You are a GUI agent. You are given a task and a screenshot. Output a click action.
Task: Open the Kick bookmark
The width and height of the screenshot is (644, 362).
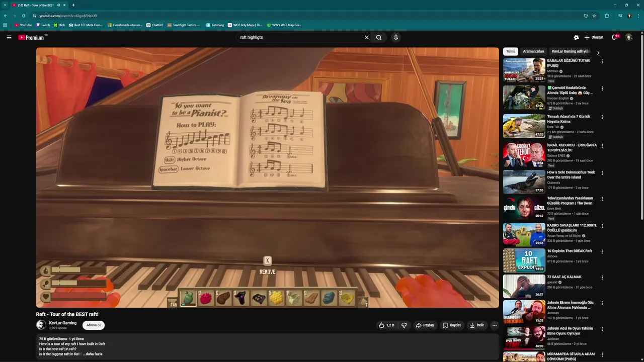[59, 25]
